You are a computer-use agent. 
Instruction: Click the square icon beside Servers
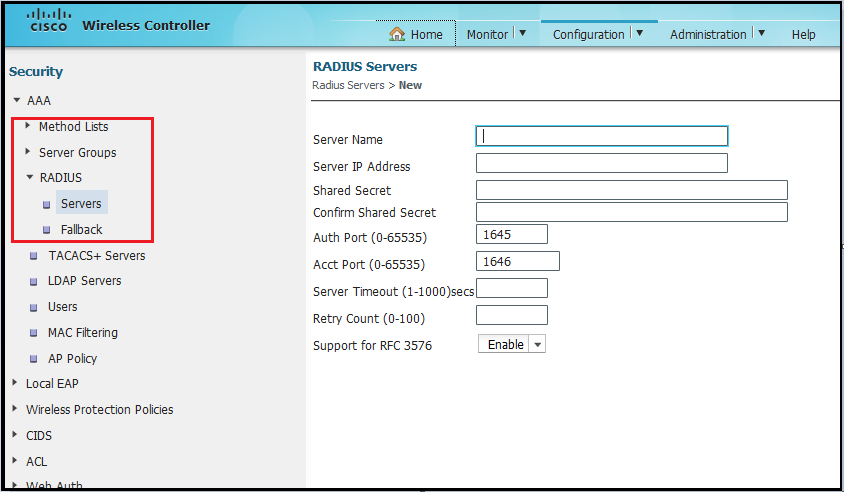click(46, 204)
